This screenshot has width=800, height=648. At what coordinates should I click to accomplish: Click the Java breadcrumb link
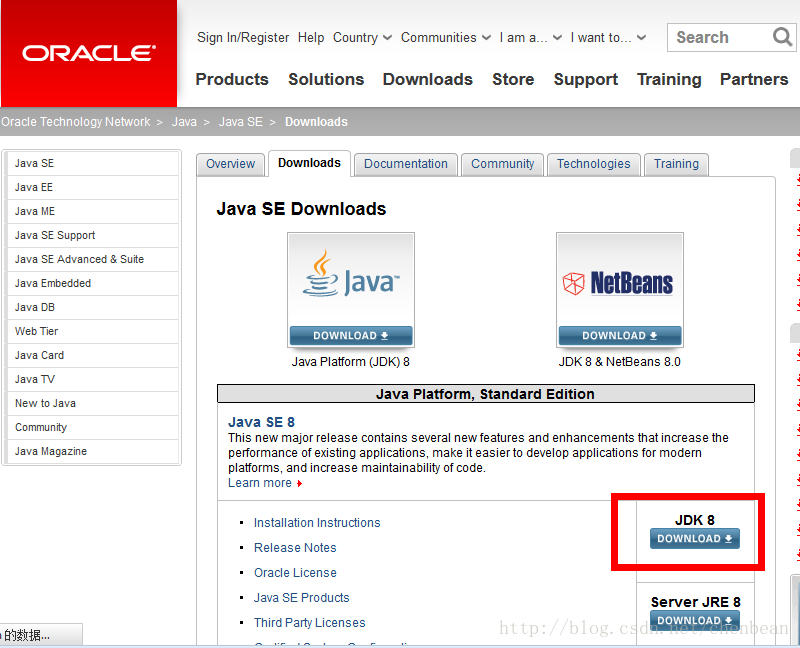point(184,122)
